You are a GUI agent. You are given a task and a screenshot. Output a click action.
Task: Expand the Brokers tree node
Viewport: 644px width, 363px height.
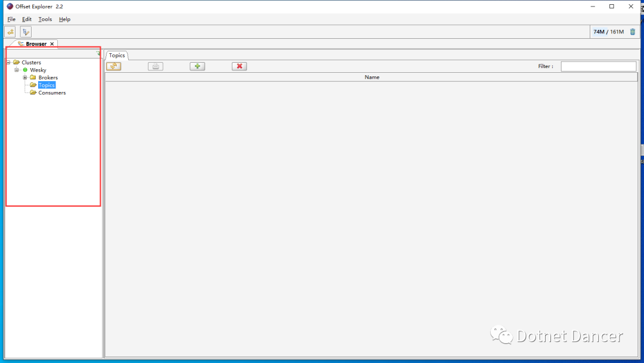[x=25, y=77]
